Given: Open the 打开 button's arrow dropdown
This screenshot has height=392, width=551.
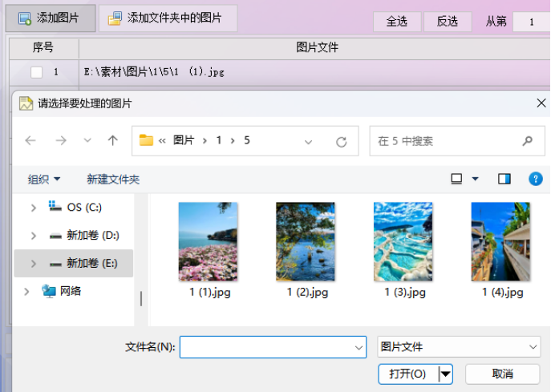Looking at the screenshot, I should tap(446, 374).
